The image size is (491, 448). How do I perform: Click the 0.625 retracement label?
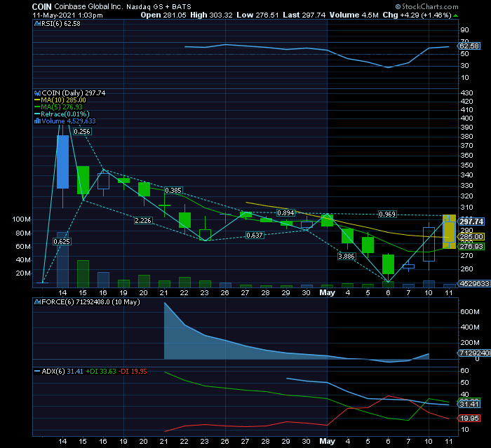[62, 242]
